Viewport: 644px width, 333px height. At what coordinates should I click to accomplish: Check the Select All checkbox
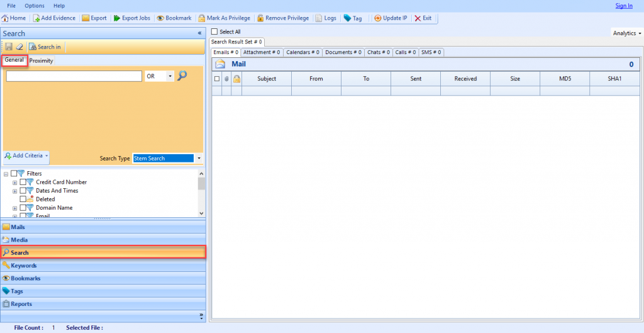point(214,31)
